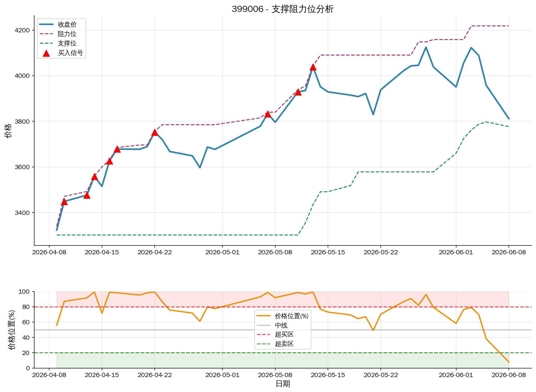Click the 0 tick on the percent axis
The width and height of the screenshot is (536, 392).
28,368
